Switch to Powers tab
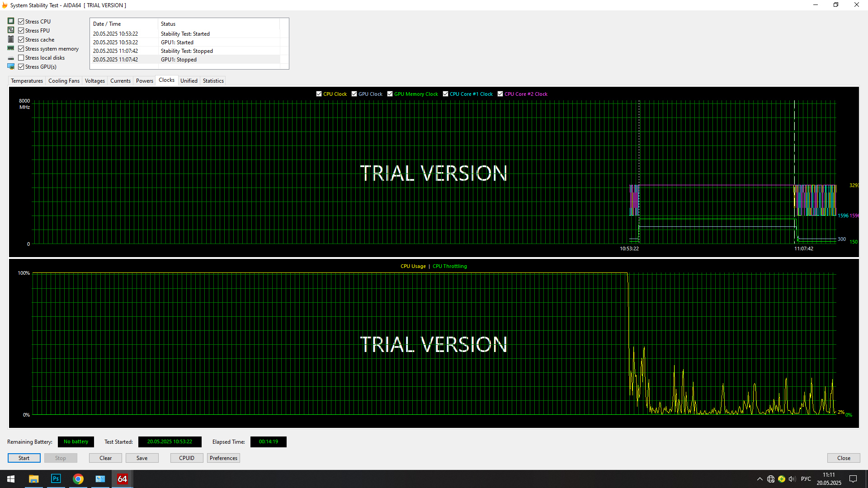Screen dimensions: 868x488 pyautogui.click(x=144, y=81)
